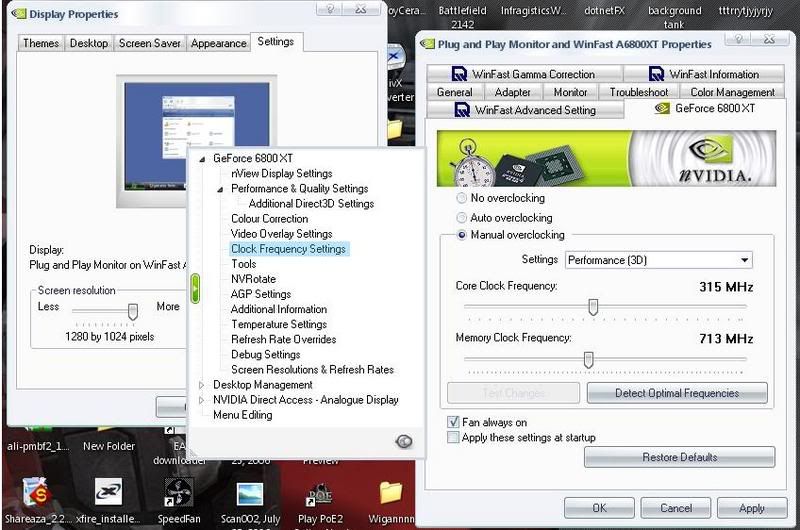Open the xfire installer desktop icon
The width and height of the screenshot is (800, 530).
pos(108,492)
